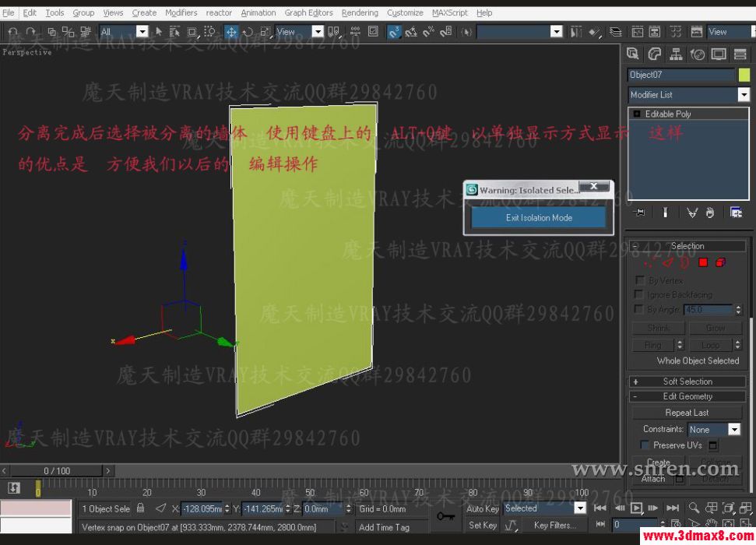The width and height of the screenshot is (756, 545).
Task: Open the Rendering menu
Action: 360,12
